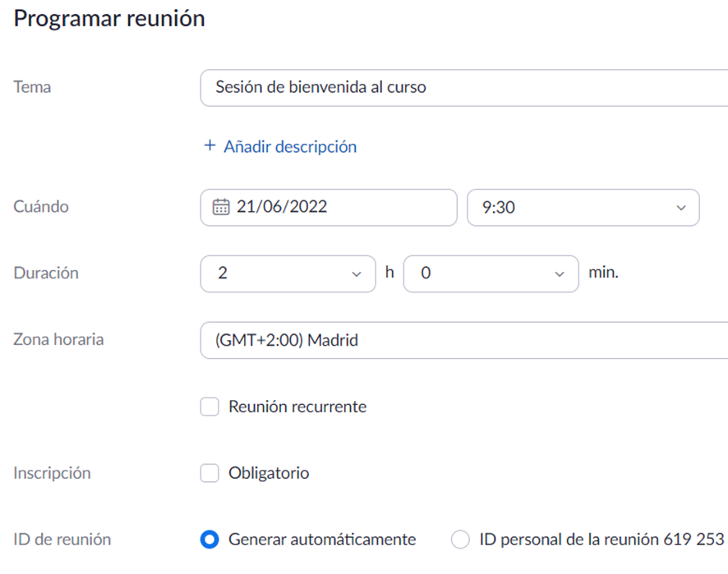Select ID personal de la reunión option
The width and height of the screenshot is (728, 574).
point(460,540)
